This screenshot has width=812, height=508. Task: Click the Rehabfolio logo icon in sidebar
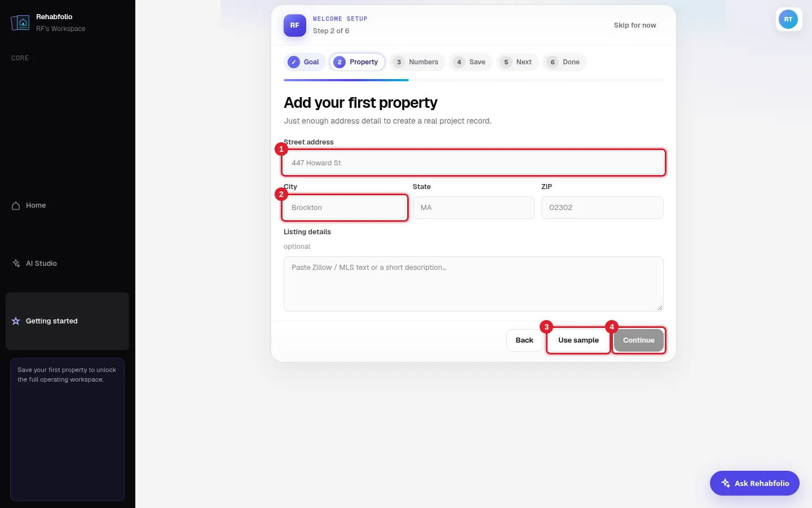tap(20, 23)
